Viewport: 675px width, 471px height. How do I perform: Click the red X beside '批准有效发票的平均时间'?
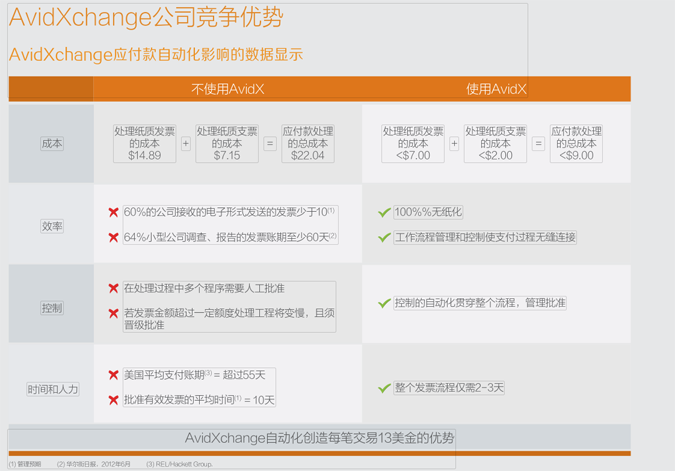(113, 400)
